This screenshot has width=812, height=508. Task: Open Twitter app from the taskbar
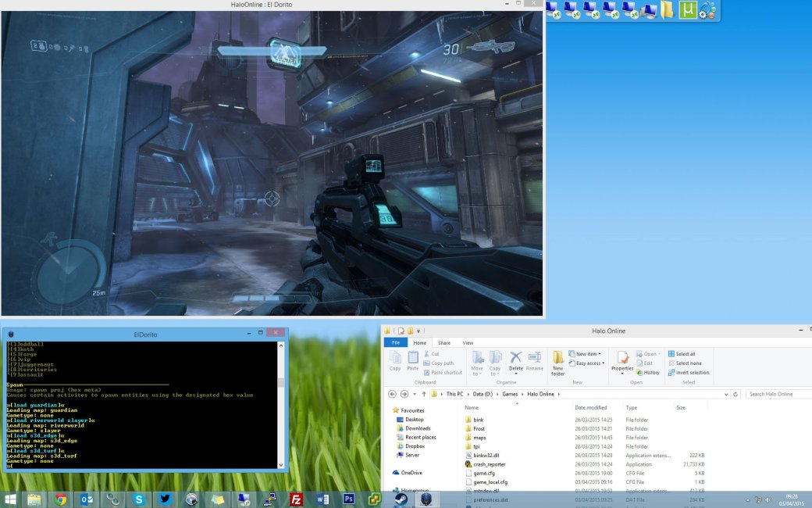pos(165,499)
